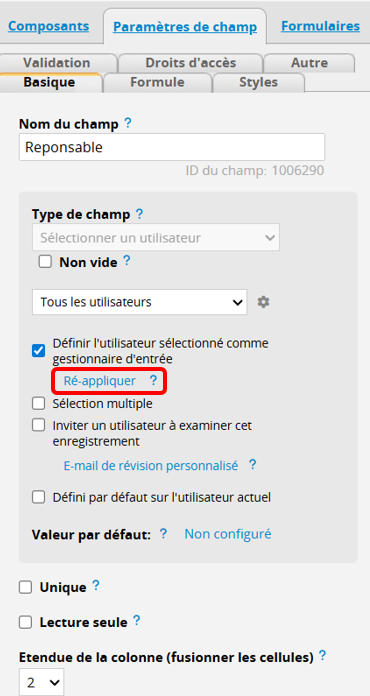The height and width of the screenshot is (696, 370).
Task: Open help icon next to Valeur par défaut
Action: point(163,534)
